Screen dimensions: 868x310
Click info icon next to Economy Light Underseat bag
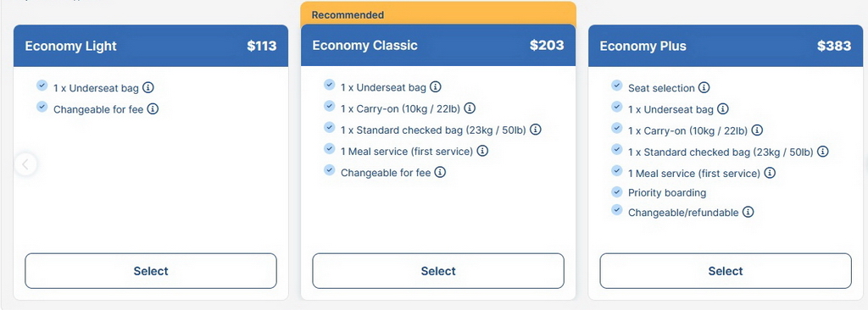pyautogui.click(x=147, y=87)
